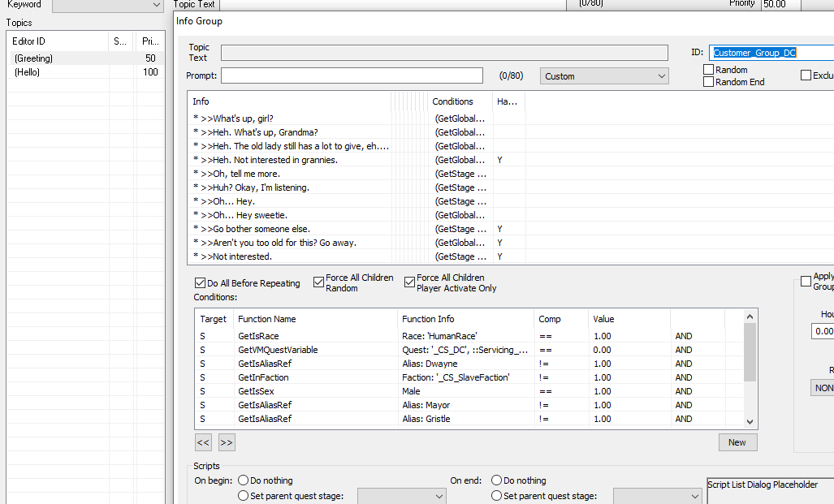Select condition Alias: Dwayne

tap(469, 364)
